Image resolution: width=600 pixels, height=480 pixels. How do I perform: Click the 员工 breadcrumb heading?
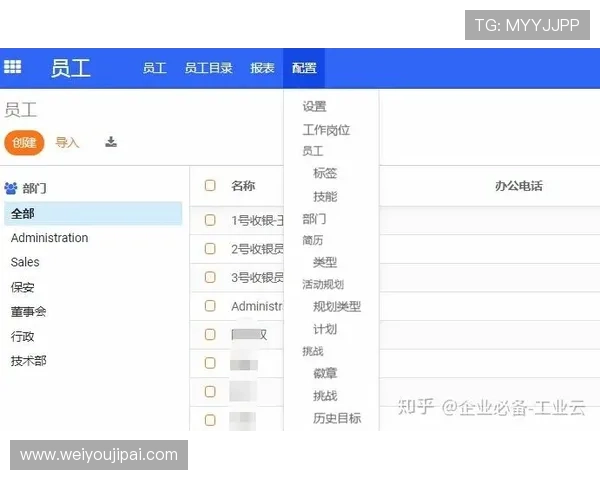coord(21,110)
